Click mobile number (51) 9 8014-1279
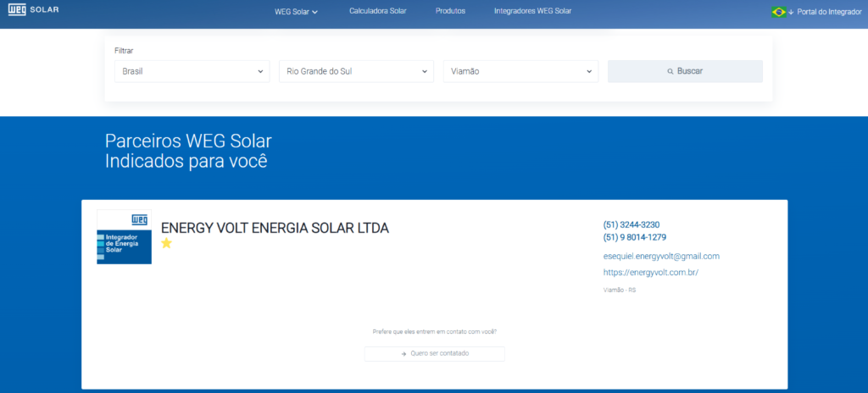Image resolution: width=868 pixels, height=393 pixels. [x=634, y=237]
